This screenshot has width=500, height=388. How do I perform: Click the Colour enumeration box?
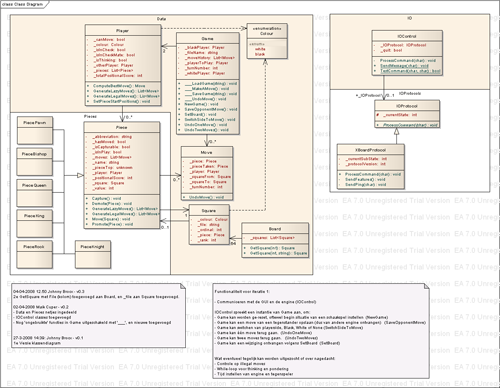pos(267,41)
